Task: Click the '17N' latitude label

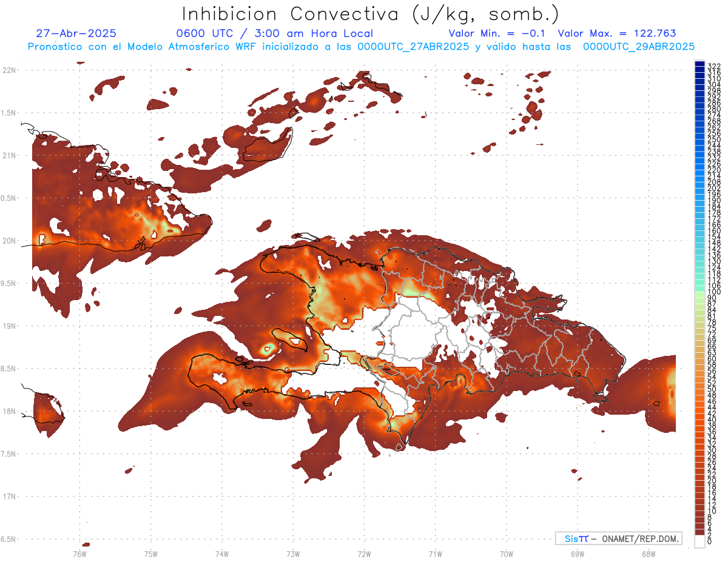Action: (9, 497)
